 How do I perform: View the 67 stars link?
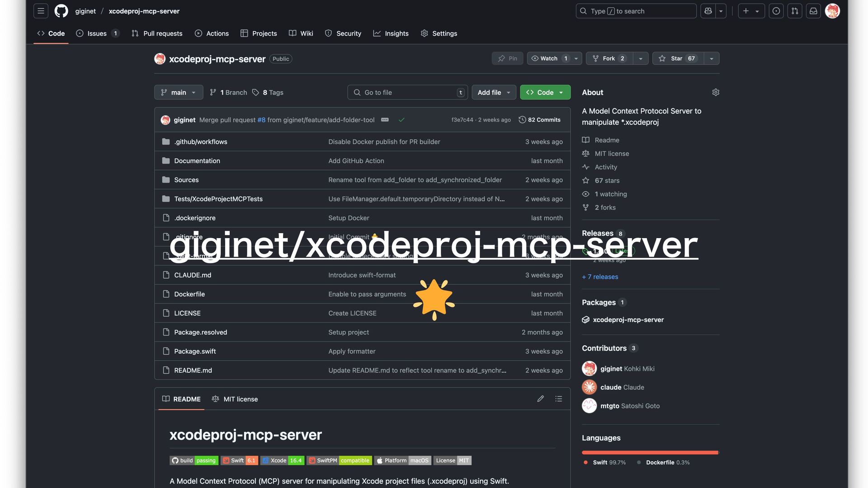pos(601,180)
